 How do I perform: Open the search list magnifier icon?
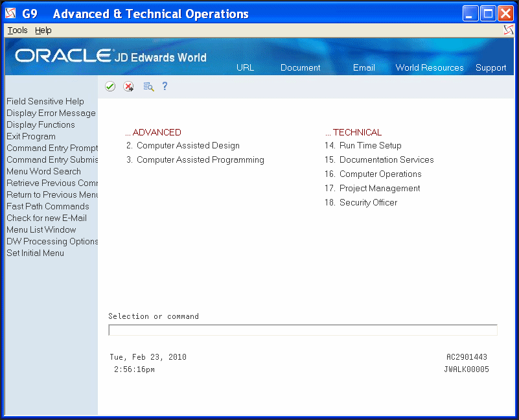[x=148, y=86]
